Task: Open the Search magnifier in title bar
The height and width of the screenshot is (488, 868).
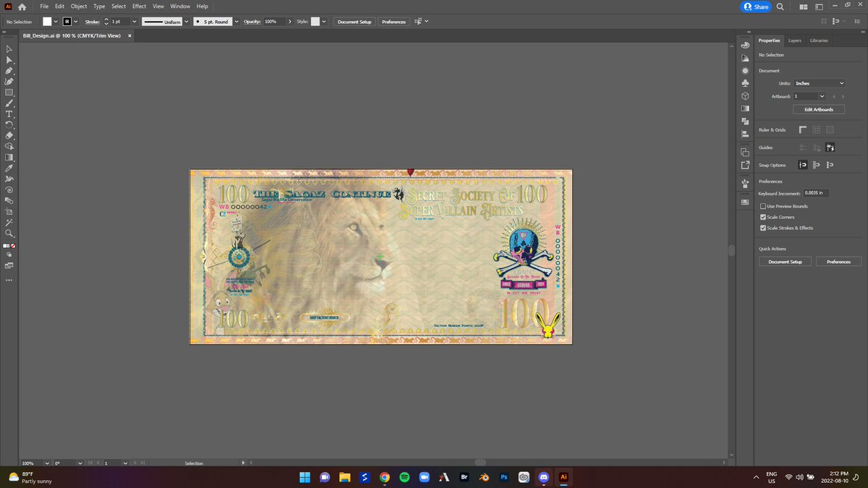Action: 780,7
